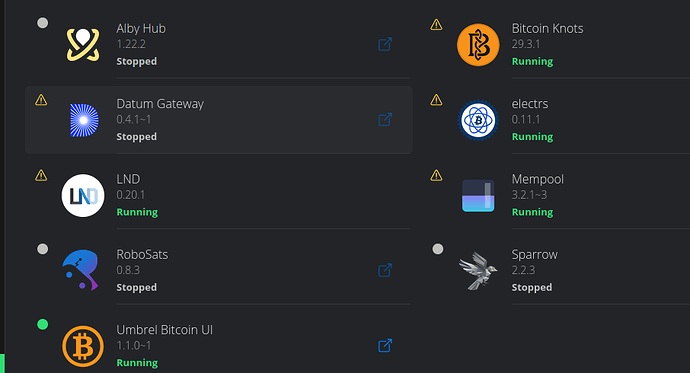This screenshot has width=690, height=373.
Task: Click the Datum Gateway logo
Action: (84, 120)
